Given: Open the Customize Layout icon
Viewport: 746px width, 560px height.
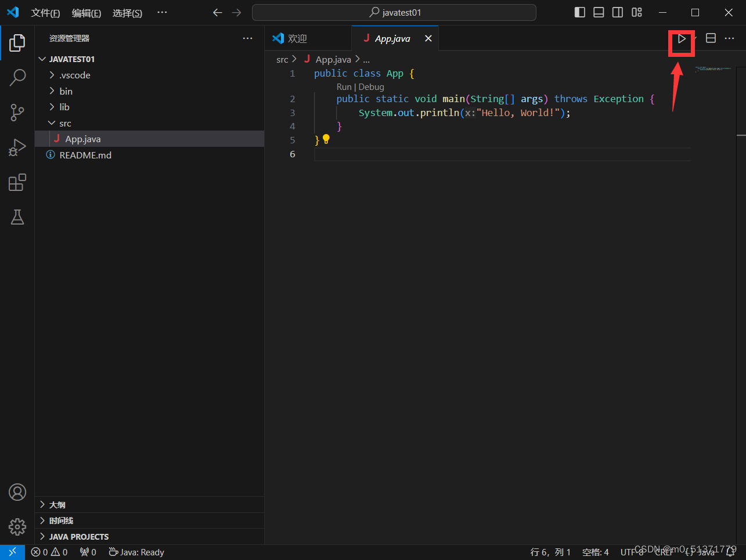Looking at the screenshot, I should (x=637, y=12).
